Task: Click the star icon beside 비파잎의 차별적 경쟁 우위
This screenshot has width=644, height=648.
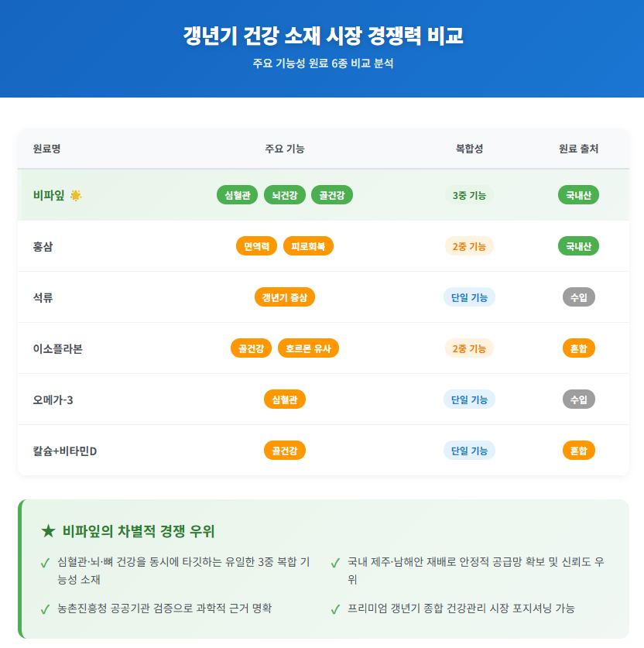Action: [48, 531]
